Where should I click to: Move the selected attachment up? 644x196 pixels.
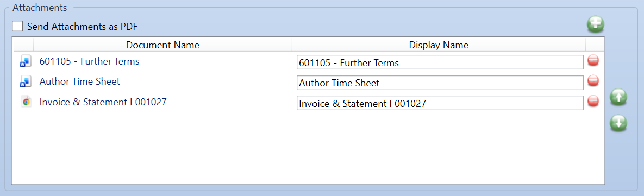point(618,97)
